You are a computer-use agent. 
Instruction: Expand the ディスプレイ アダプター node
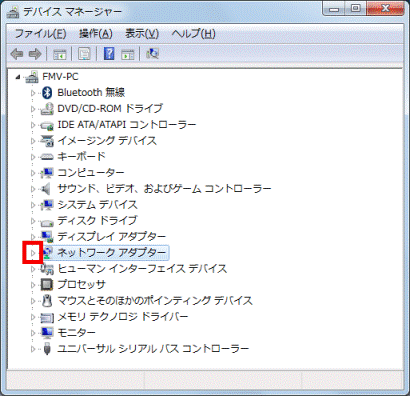click(33, 237)
